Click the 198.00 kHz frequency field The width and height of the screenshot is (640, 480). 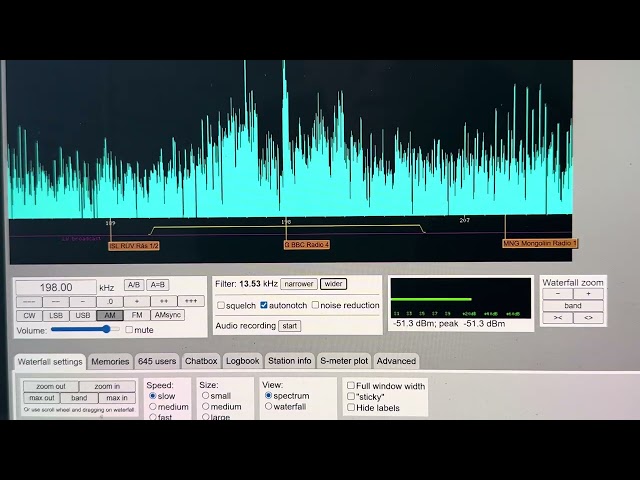pos(56,287)
